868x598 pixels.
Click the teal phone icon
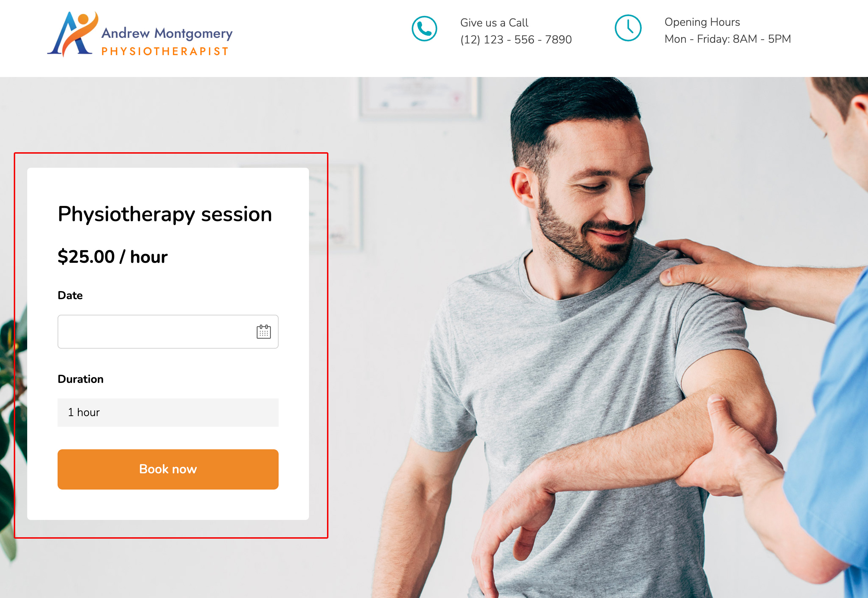(x=424, y=29)
